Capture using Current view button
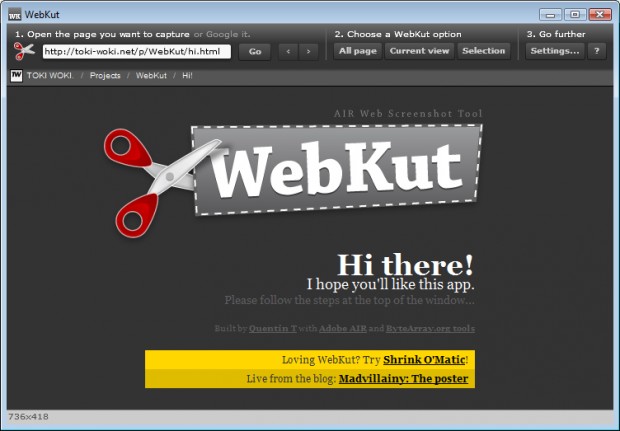 (x=420, y=51)
